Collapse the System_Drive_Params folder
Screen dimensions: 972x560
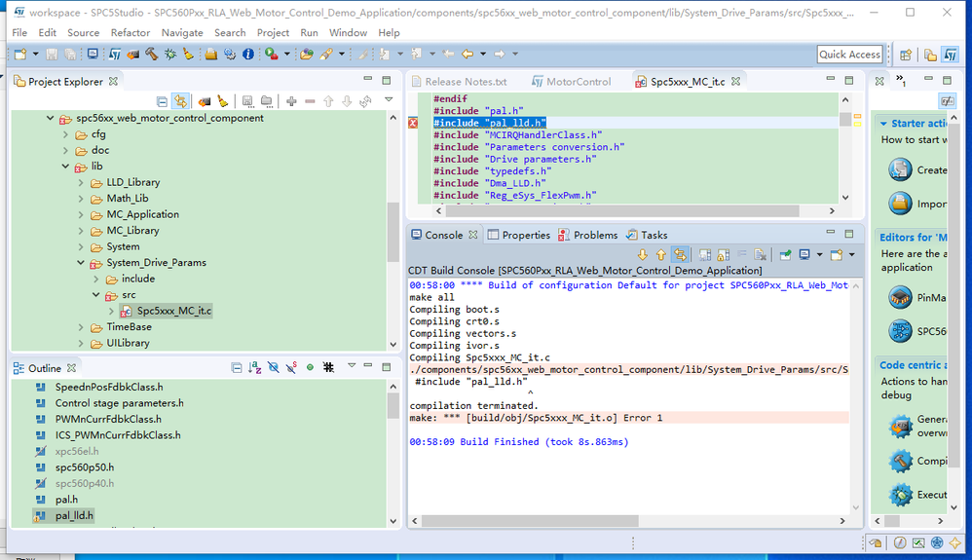click(x=81, y=262)
